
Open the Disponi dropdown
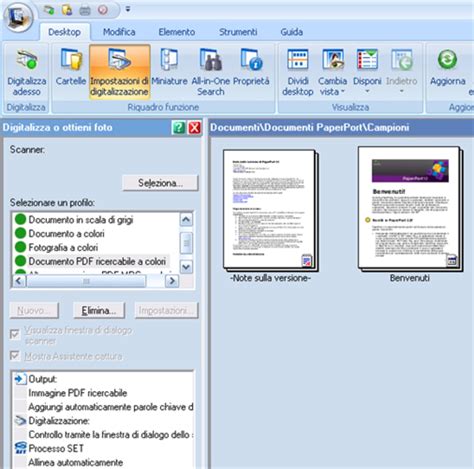367,72
